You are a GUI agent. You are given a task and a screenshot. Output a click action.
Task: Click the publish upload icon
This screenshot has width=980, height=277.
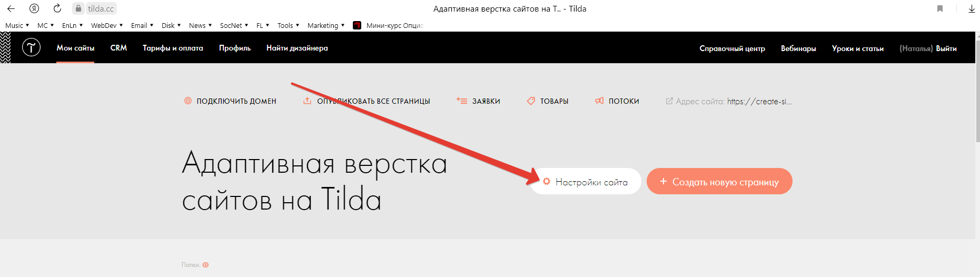coord(307,101)
